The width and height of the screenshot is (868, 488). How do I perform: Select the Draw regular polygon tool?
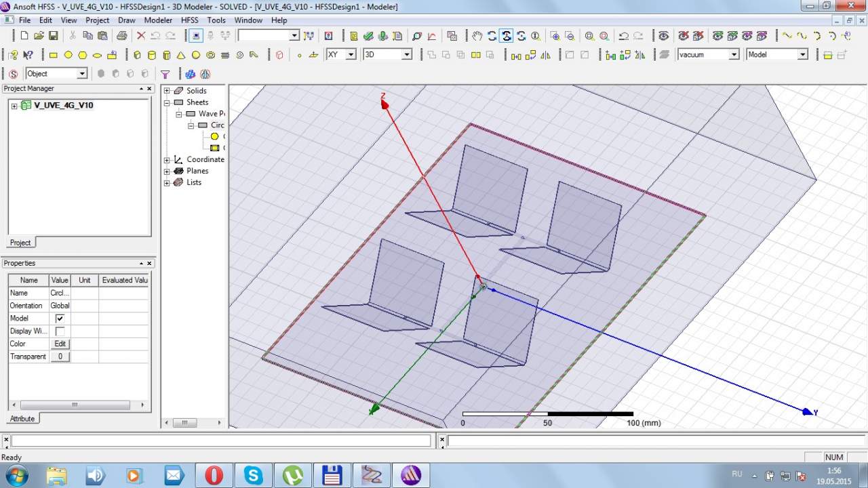click(x=83, y=55)
